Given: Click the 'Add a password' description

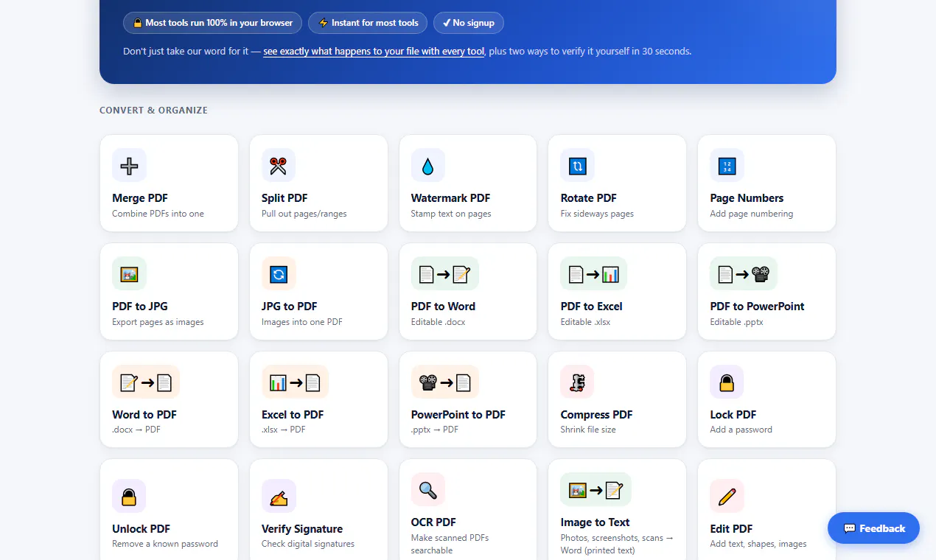Looking at the screenshot, I should click(741, 430).
